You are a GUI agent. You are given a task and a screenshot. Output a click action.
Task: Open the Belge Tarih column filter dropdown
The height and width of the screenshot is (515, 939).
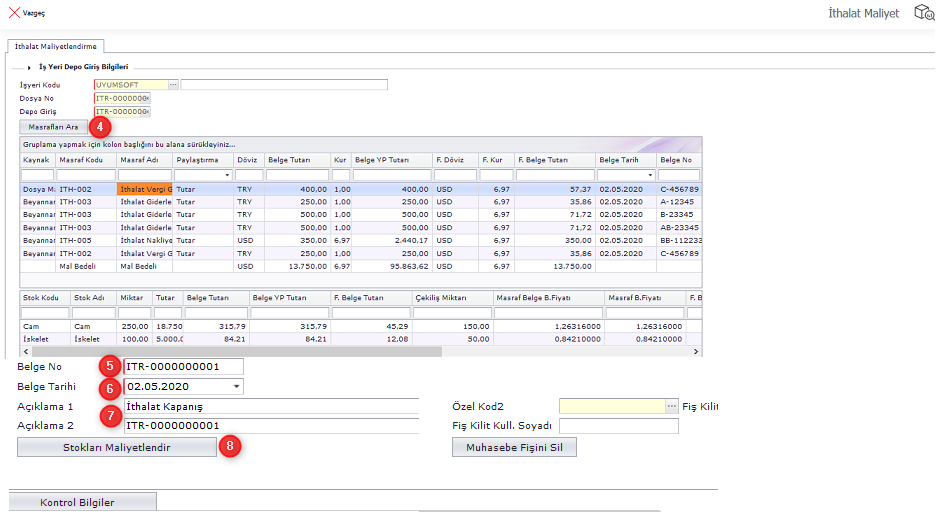[648, 175]
